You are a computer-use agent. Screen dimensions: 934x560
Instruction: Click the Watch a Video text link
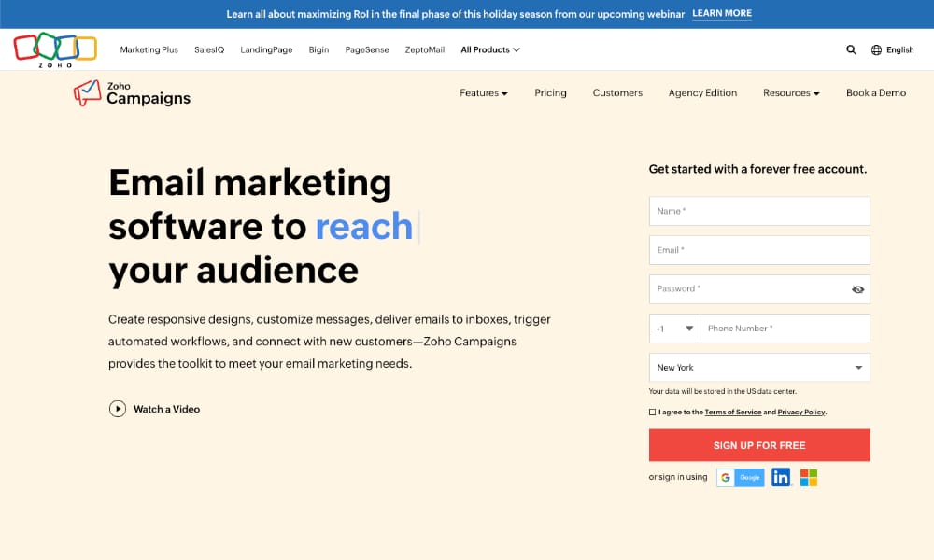point(167,409)
